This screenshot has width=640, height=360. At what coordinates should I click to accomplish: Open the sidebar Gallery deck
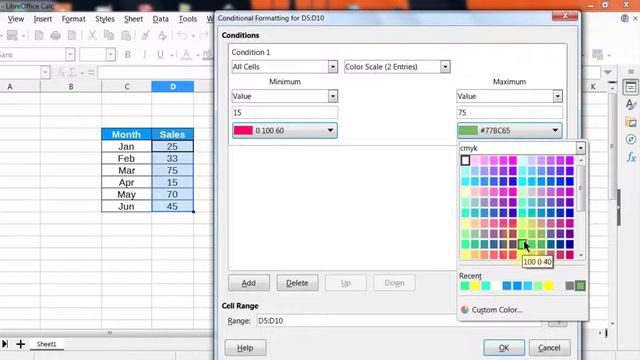click(631, 122)
